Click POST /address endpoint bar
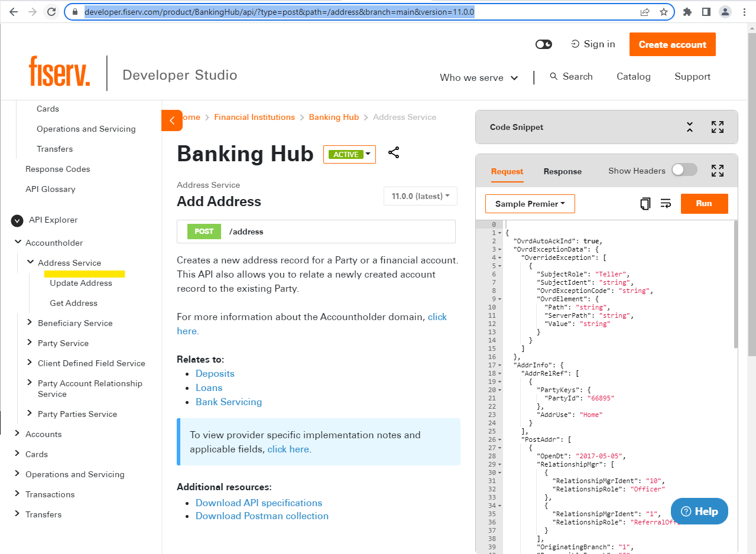The height and width of the screenshot is (554, 756). pyautogui.click(x=316, y=232)
